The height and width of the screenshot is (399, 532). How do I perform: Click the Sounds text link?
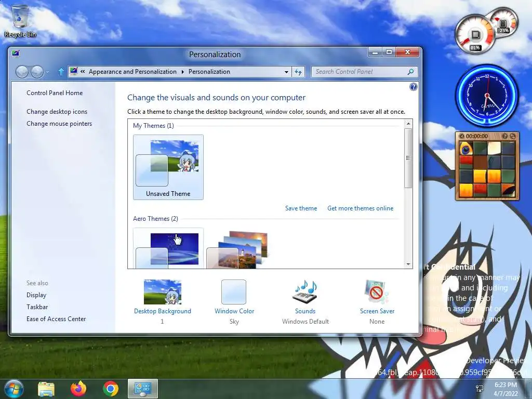[305, 311]
